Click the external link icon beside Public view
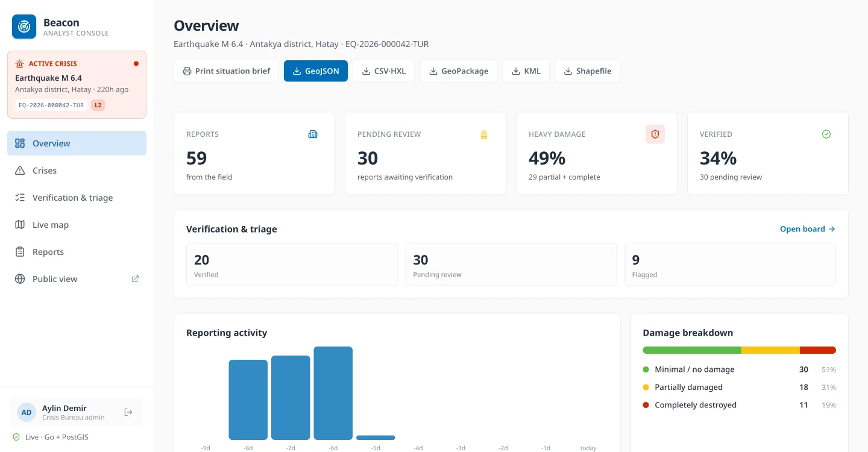This screenshot has width=868, height=452. click(x=136, y=278)
